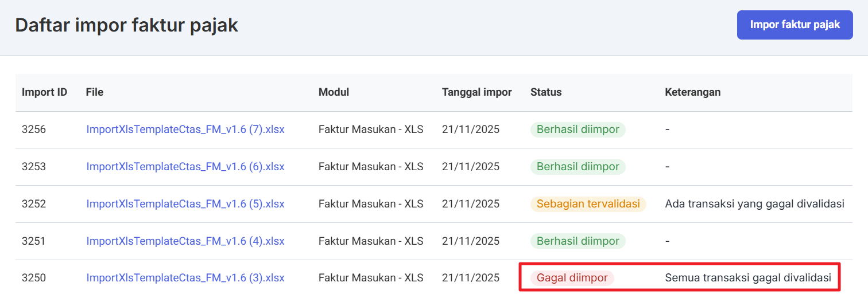Click the Tanggal impor column header

click(x=476, y=92)
